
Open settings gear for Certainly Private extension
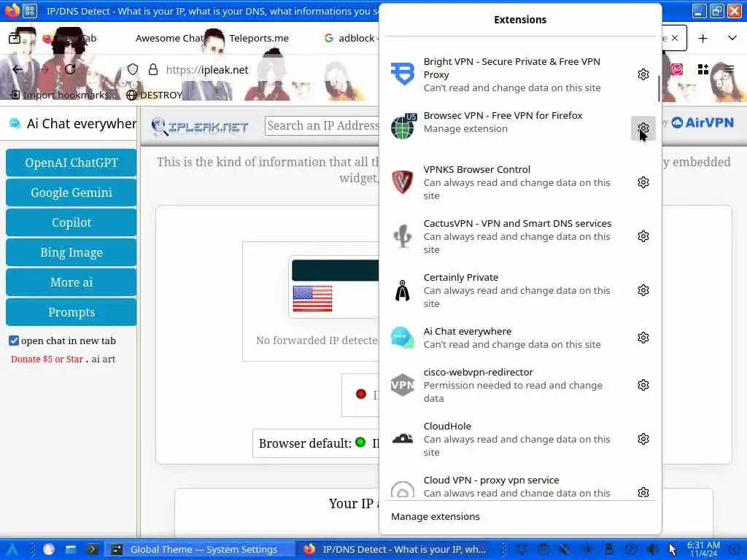pos(643,290)
